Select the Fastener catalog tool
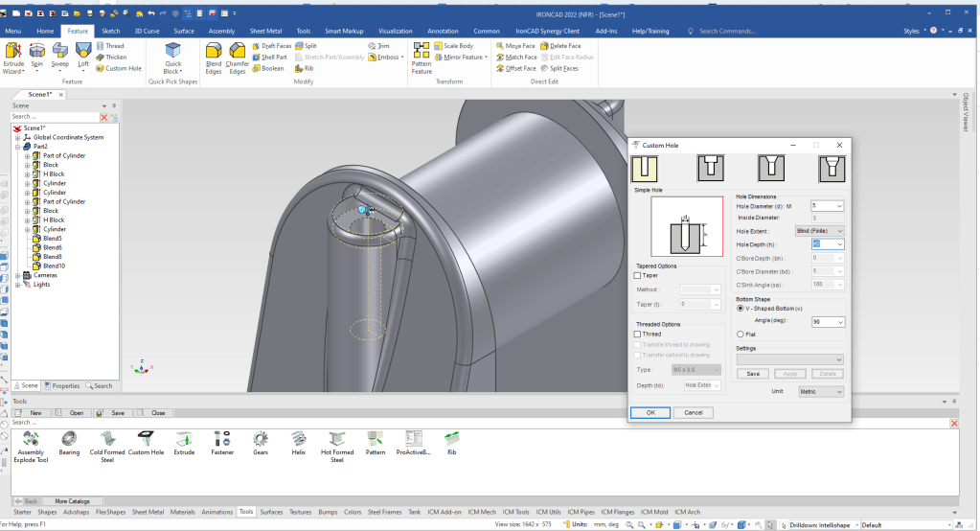 (x=221, y=444)
